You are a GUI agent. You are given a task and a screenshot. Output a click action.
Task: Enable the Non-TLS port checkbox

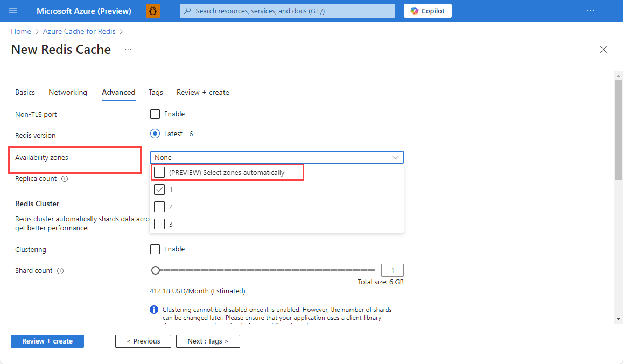click(x=155, y=114)
